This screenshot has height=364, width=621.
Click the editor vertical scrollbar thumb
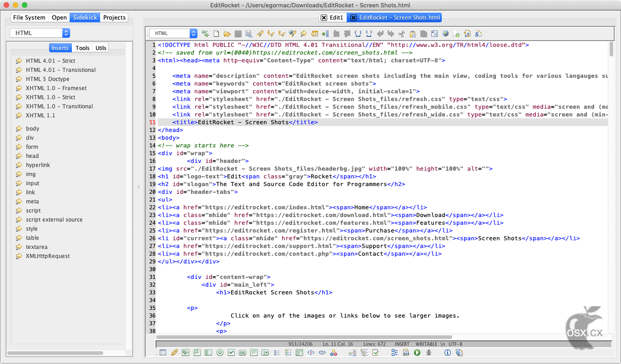point(611,49)
